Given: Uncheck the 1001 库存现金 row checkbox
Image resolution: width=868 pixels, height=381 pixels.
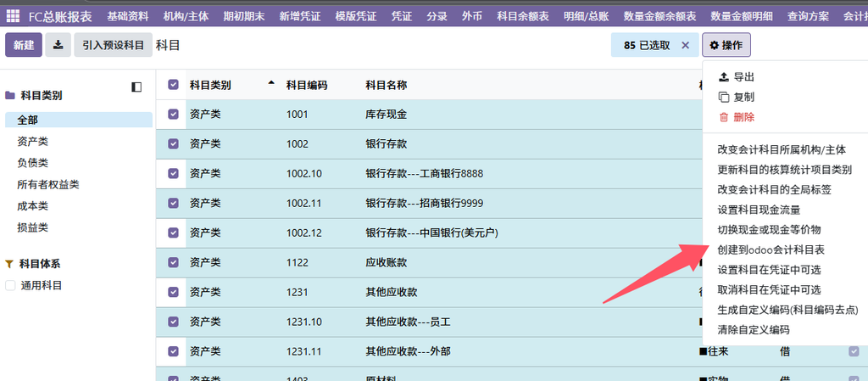Looking at the screenshot, I should click(173, 114).
